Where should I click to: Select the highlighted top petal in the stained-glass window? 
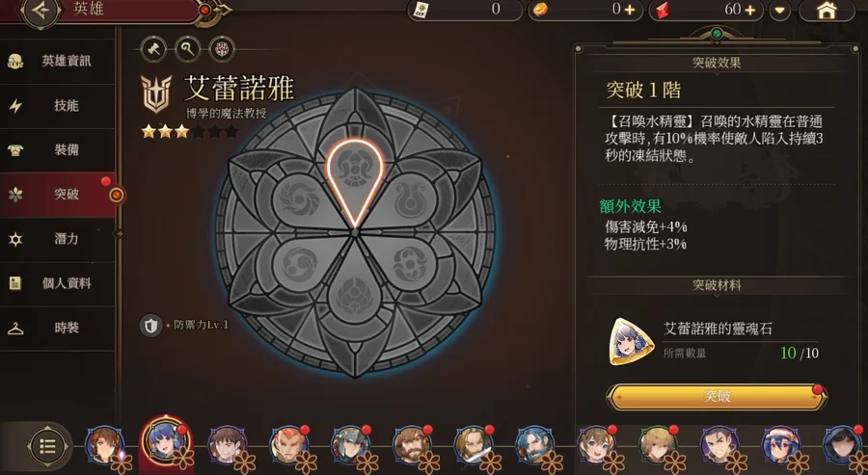point(355,179)
